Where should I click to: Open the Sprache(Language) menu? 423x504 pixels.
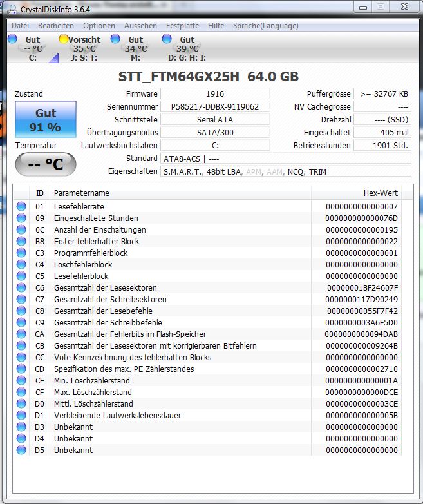(x=266, y=26)
